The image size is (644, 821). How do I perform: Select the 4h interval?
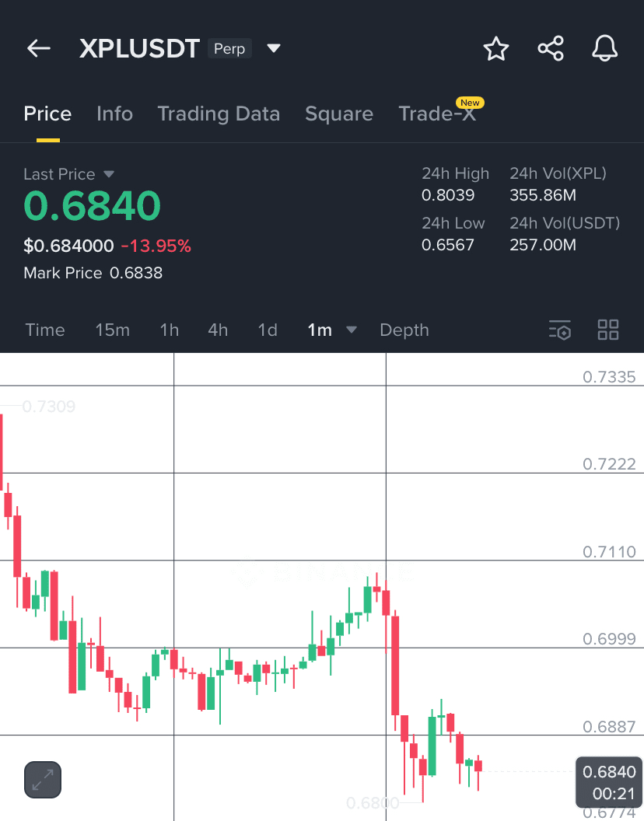point(218,330)
